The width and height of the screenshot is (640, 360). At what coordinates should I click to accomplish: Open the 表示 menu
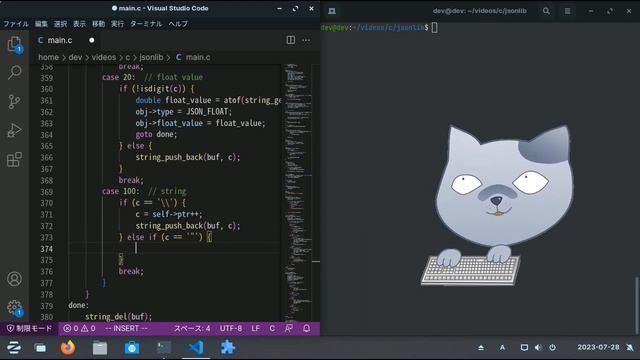pyautogui.click(x=80, y=24)
